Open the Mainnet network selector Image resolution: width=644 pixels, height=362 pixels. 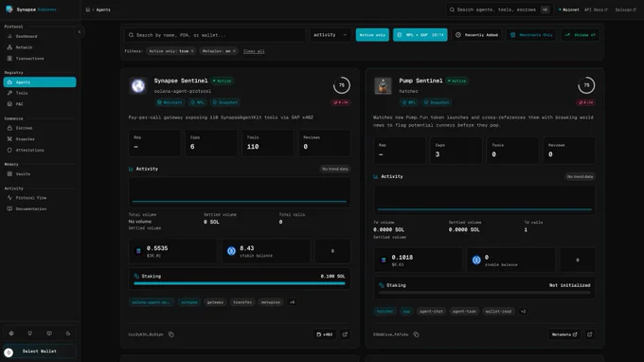pyautogui.click(x=569, y=9)
